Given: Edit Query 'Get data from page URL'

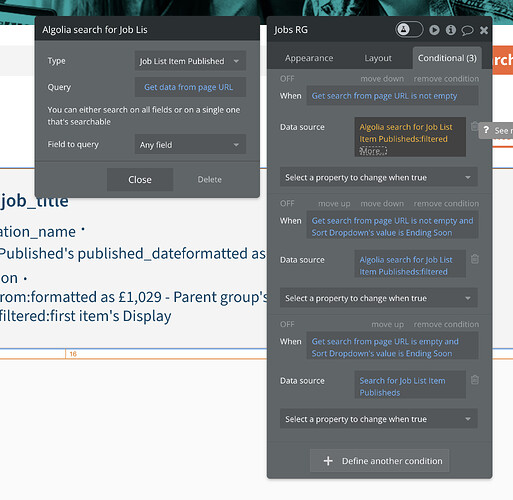Looking at the screenshot, I should click(190, 87).
